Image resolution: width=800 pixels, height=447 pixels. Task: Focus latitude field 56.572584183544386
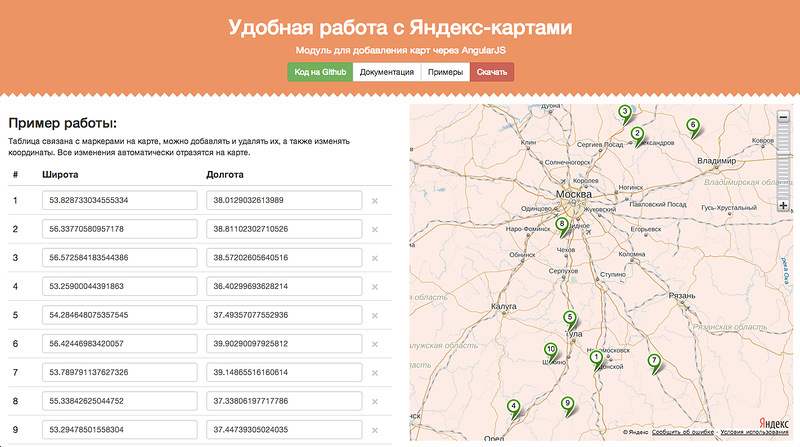click(119, 257)
